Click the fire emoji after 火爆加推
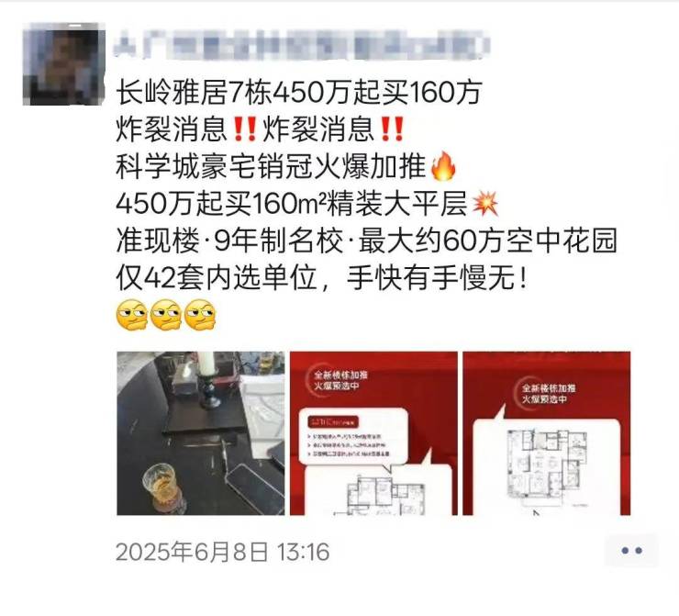679x616 pixels. [443, 166]
